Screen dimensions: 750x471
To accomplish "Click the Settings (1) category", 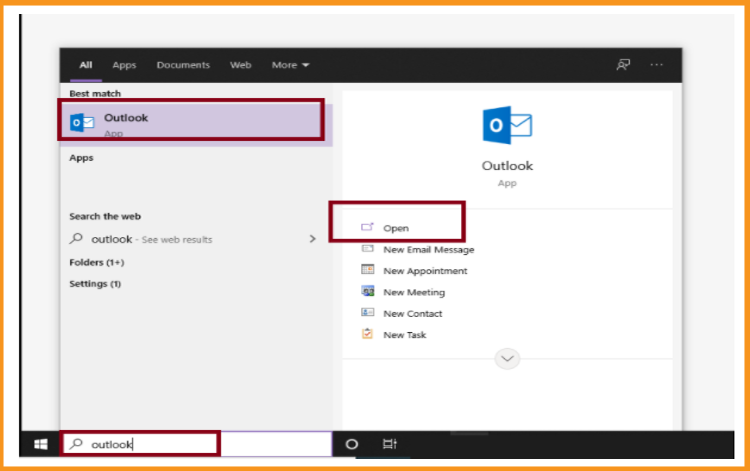I will click(x=95, y=284).
